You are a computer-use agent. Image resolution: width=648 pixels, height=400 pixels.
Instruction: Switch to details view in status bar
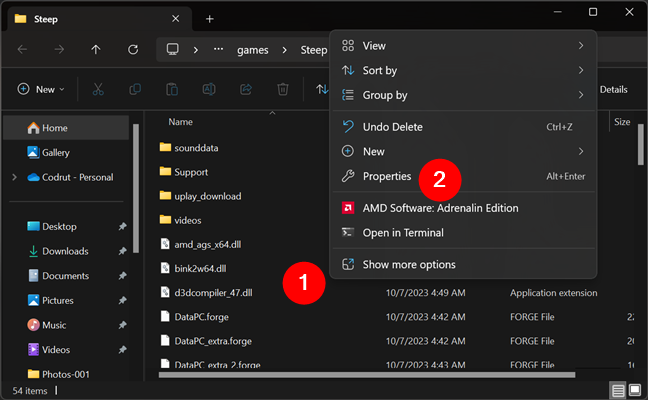point(618,389)
